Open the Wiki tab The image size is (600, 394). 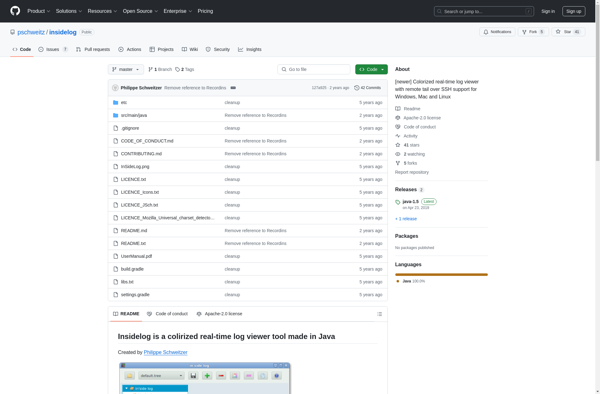coord(189,49)
